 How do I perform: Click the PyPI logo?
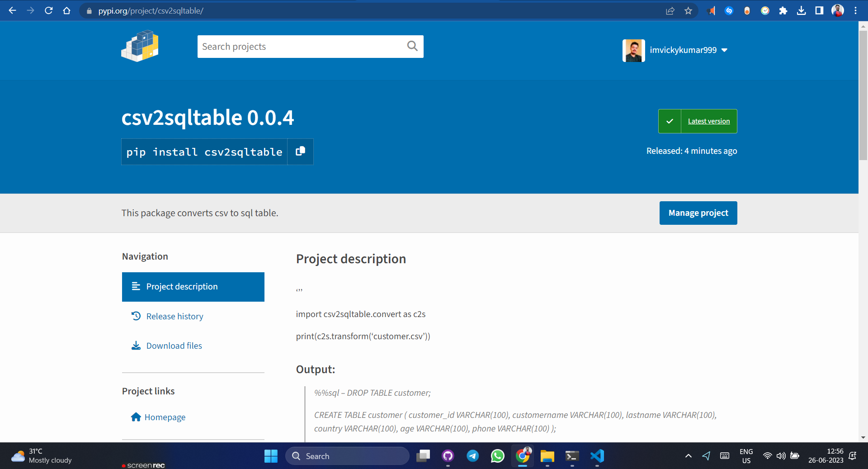click(x=140, y=46)
